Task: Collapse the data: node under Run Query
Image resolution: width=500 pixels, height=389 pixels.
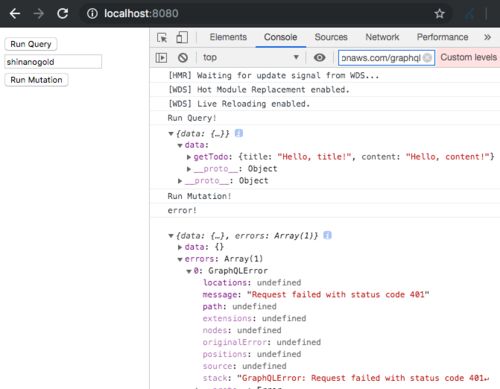Action: click(x=180, y=145)
